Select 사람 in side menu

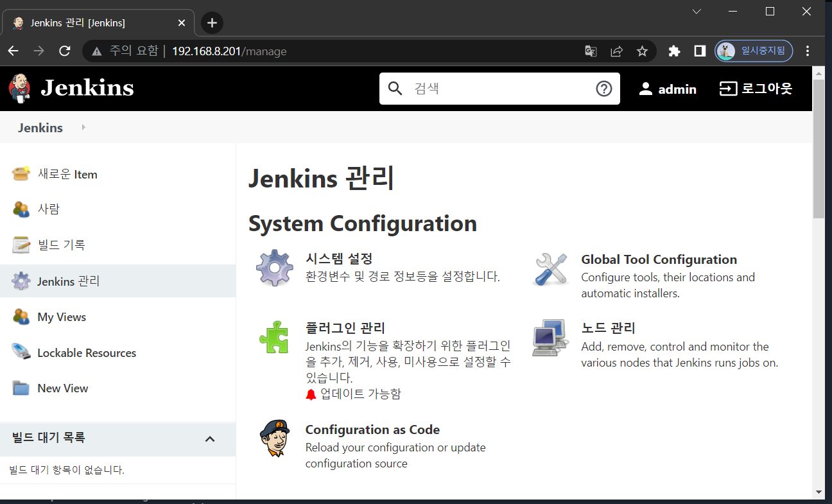[x=49, y=209]
